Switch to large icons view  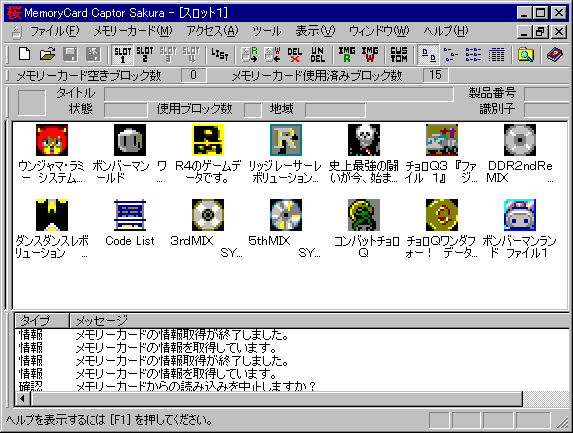coord(428,55)
